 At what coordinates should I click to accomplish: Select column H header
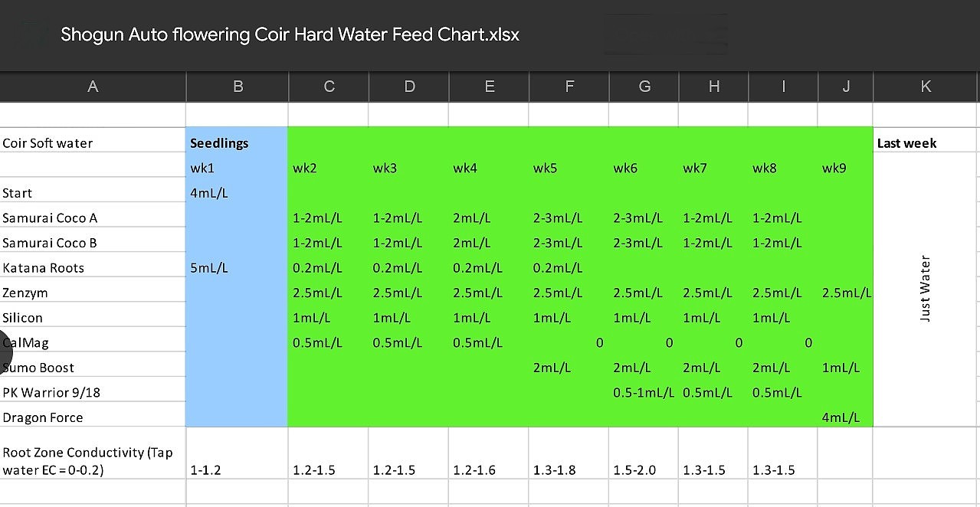pyautogui.click(x=713, y=87)
